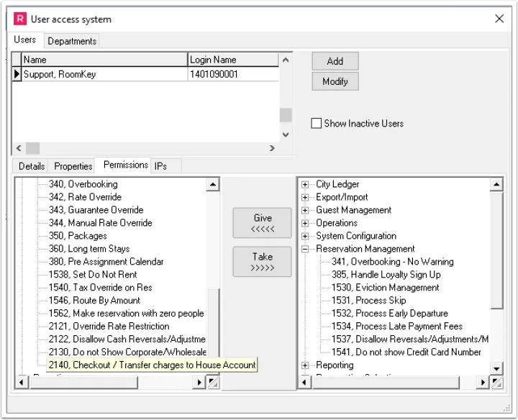This screenshot has width=518, height=420.
Task: Select 1531, Process Skip in right list
Action: click(368, 301)
